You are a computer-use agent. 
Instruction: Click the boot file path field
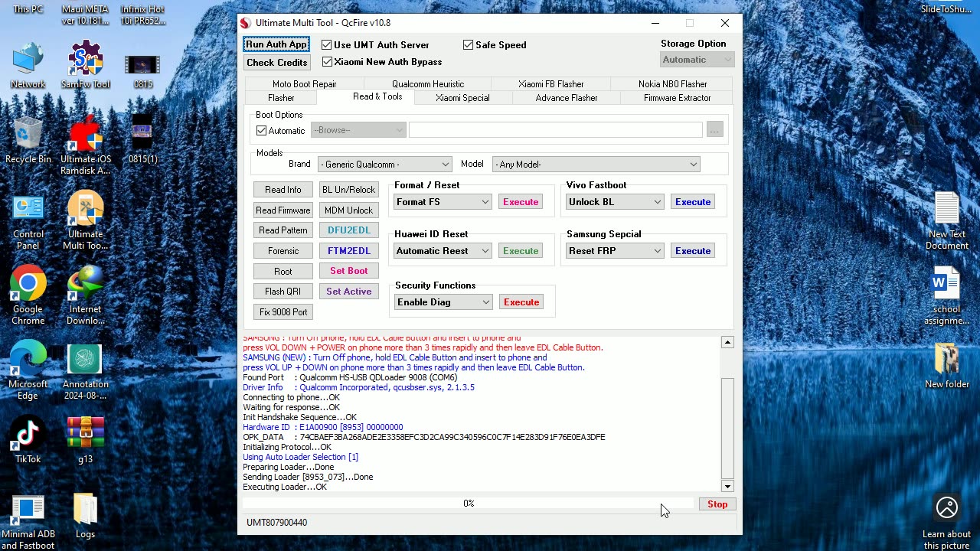pyautogui.click(x=555, y=130)
